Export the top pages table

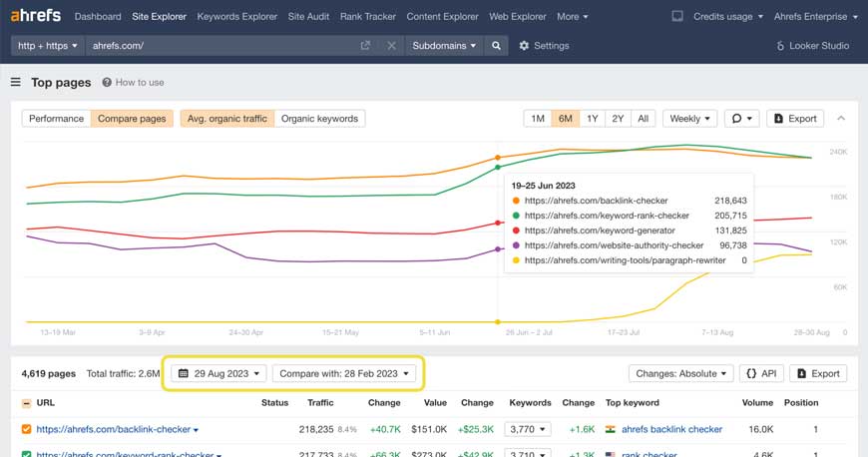[818, 373]
